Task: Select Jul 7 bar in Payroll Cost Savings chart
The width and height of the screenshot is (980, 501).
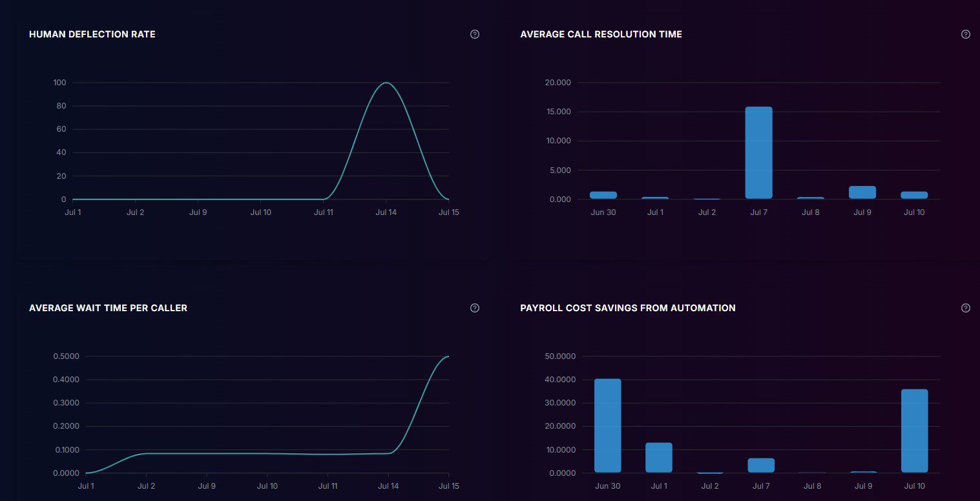Action: coord(761,465)
